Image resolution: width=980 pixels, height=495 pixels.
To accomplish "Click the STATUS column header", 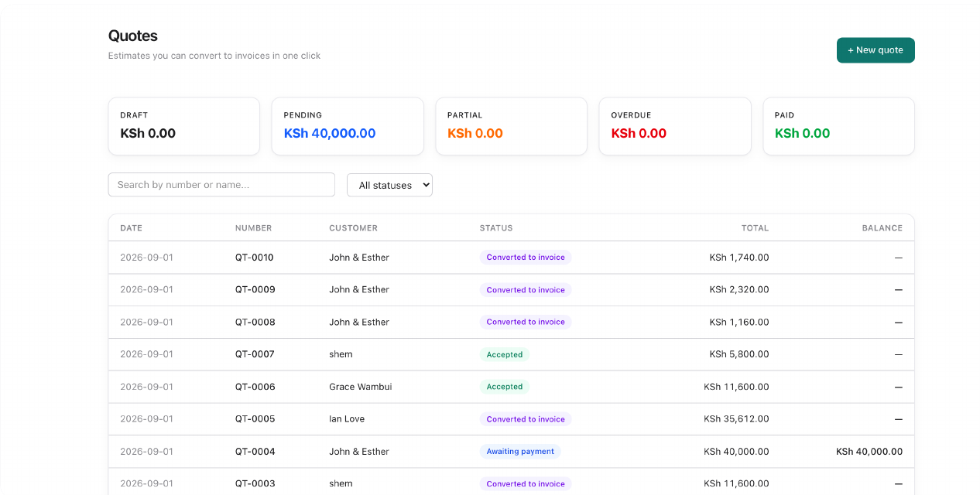I will click(496, 228).
